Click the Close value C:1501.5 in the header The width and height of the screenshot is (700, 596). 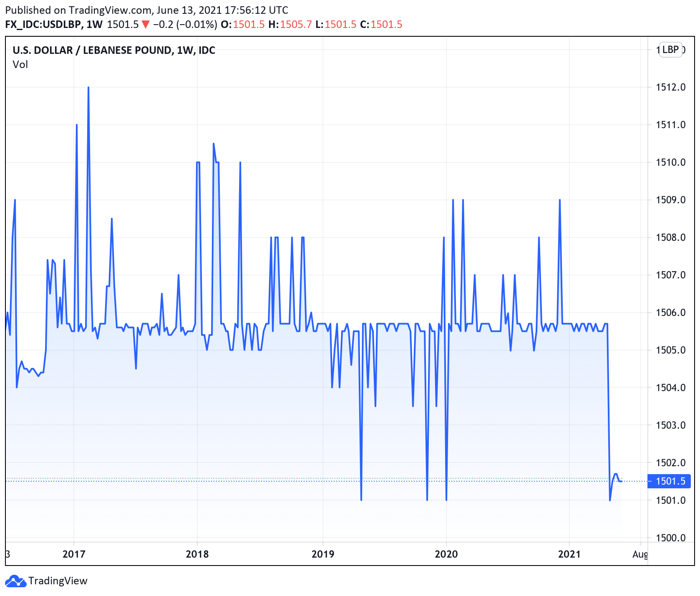pos(381,25)
